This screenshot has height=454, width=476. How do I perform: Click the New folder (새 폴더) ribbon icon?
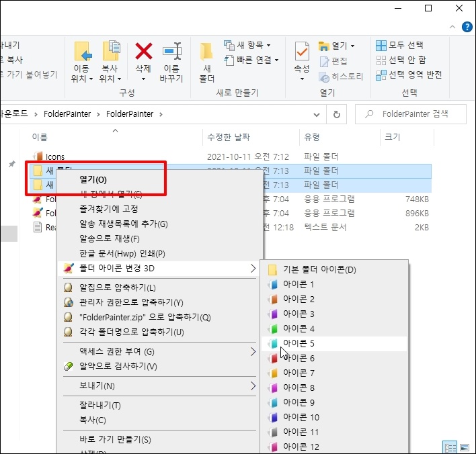[206, 52]
